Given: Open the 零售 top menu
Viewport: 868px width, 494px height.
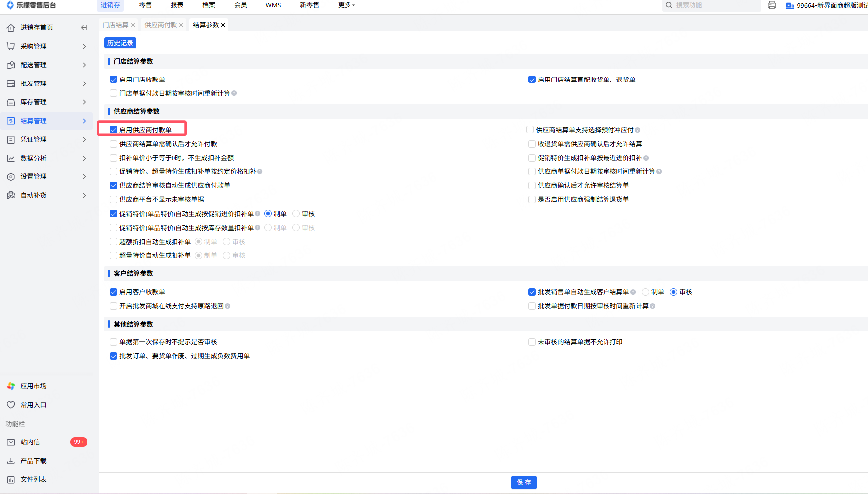Looking at the screenshot, I should click(145, 5).
